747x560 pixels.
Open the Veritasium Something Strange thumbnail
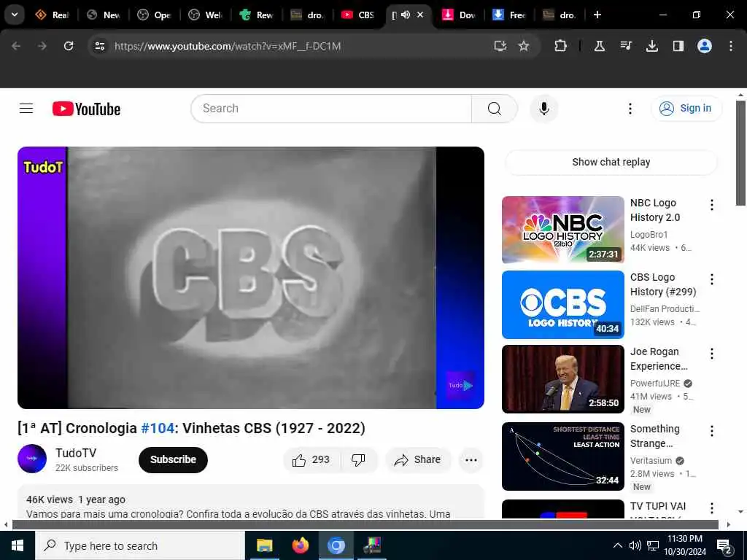pos(562,456)
